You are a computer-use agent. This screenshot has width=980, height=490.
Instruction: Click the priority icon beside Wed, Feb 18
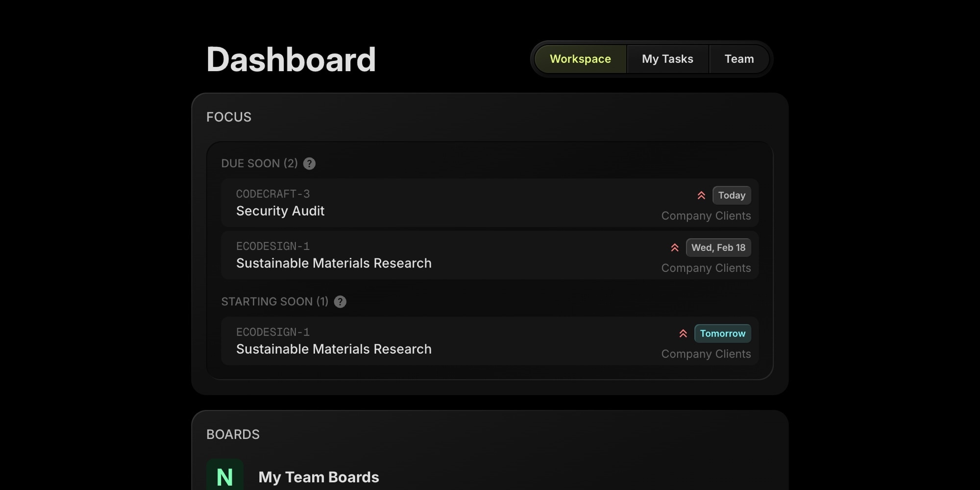point(675,248)
